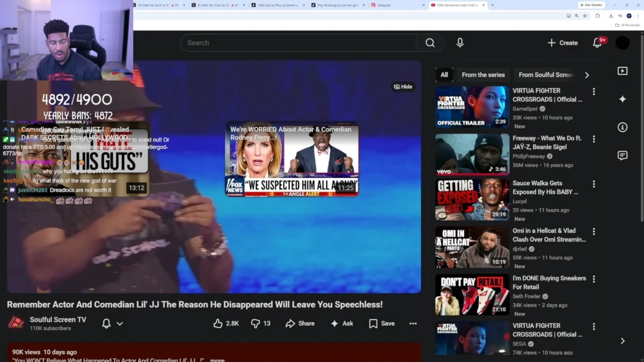Open Chrome three-dot menu
Screen dimensions: 644x362
coord(639,16)
